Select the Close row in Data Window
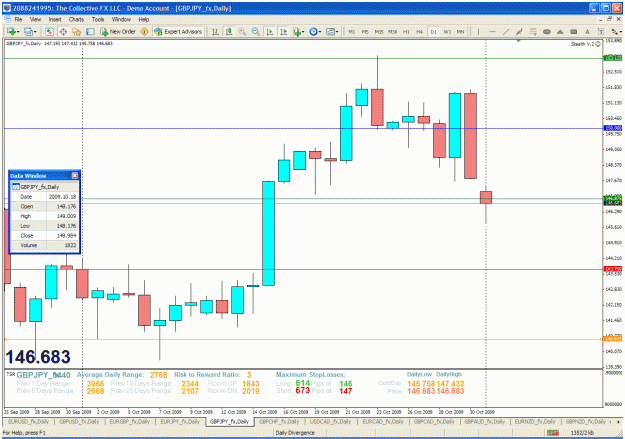Image resolution: width=625 pixels, height=439 pixels. 44,236
